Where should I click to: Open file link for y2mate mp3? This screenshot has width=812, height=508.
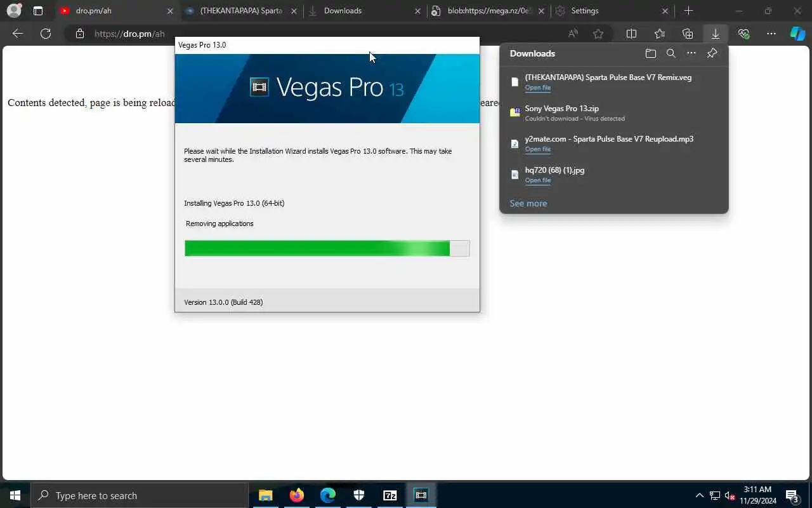tap(537, 149)
